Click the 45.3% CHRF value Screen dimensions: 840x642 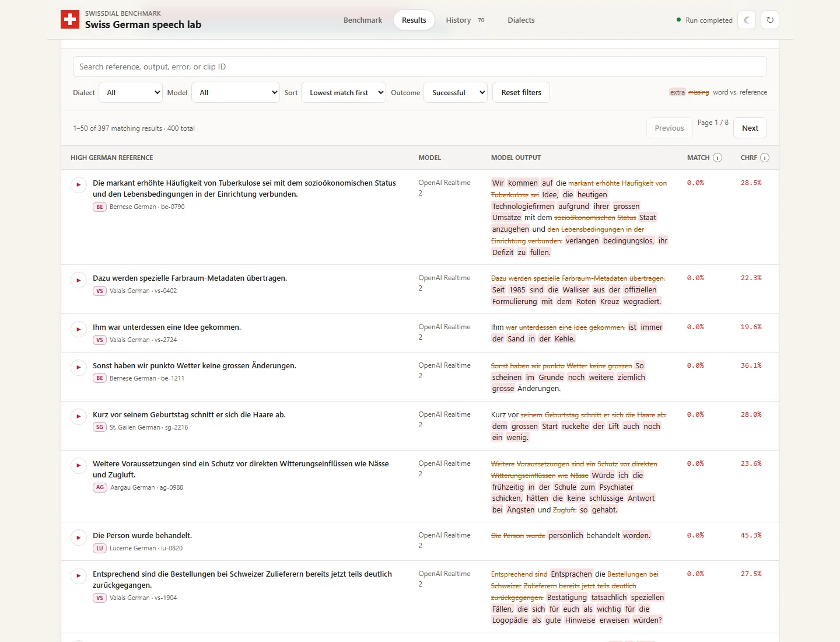pos(751,535)
